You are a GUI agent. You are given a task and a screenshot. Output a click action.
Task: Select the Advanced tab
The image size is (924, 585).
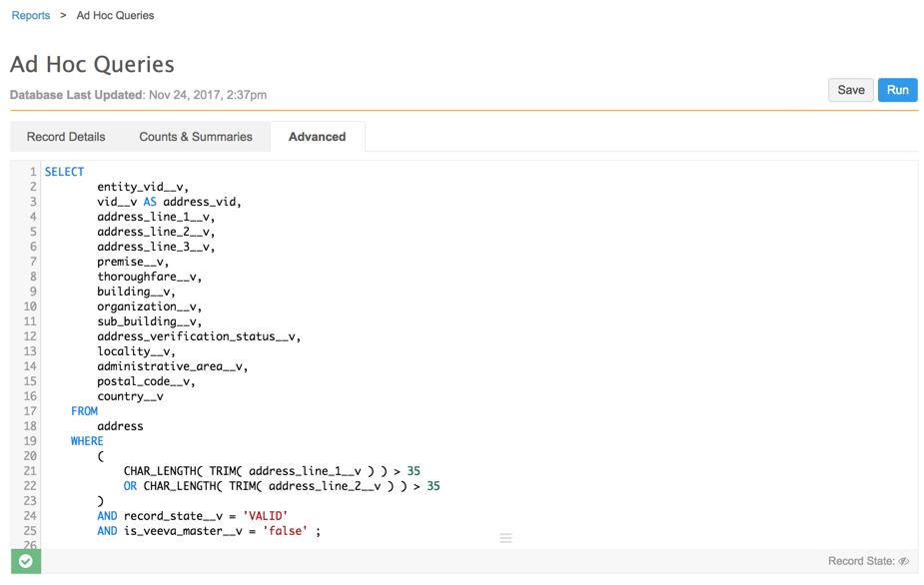[317, 137]
